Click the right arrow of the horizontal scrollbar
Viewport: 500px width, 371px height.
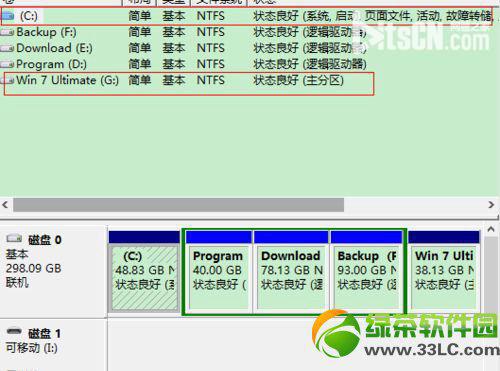pyautogui.click(x=491, y=204)
